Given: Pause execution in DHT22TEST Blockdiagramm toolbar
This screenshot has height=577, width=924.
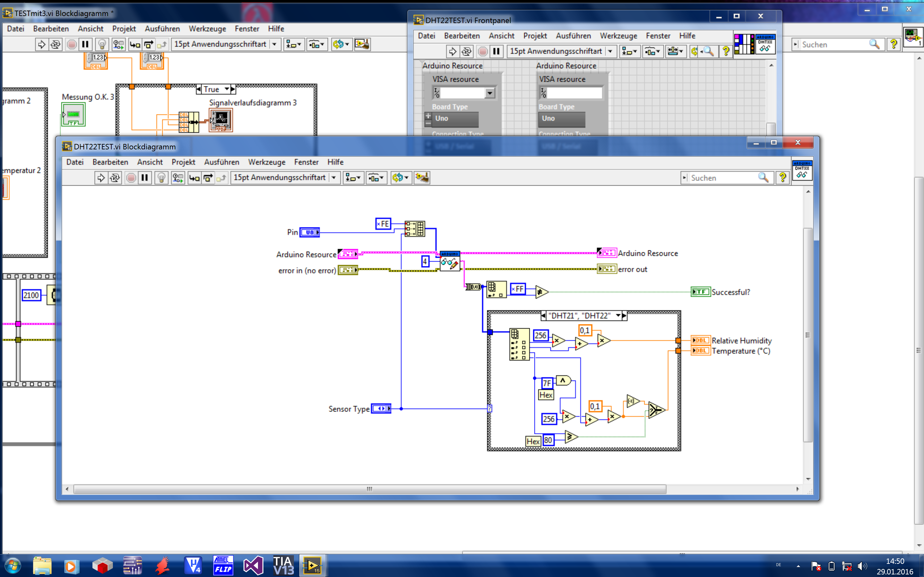Looking at the screenshot, I should point(145,178).
